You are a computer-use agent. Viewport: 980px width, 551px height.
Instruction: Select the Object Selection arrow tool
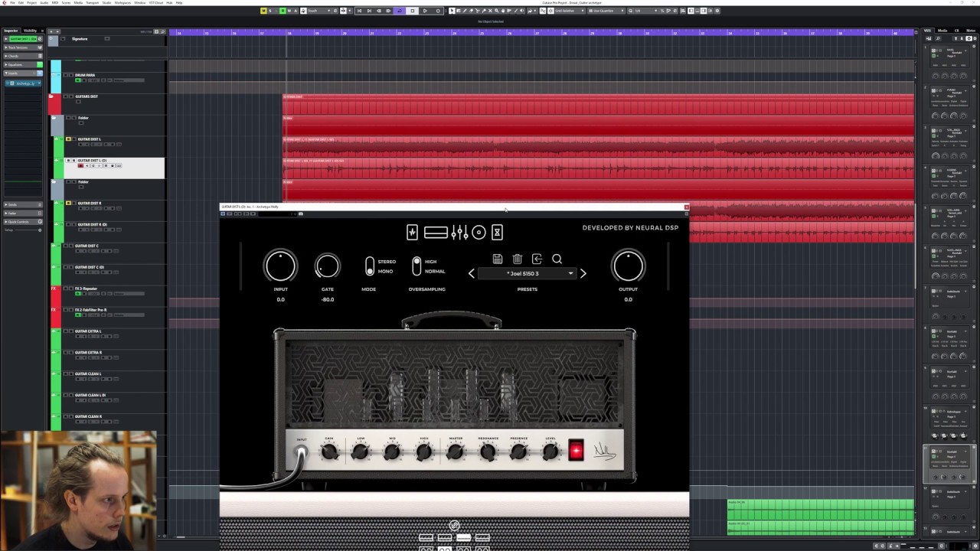pyautogui.click(x=452, y=11)
